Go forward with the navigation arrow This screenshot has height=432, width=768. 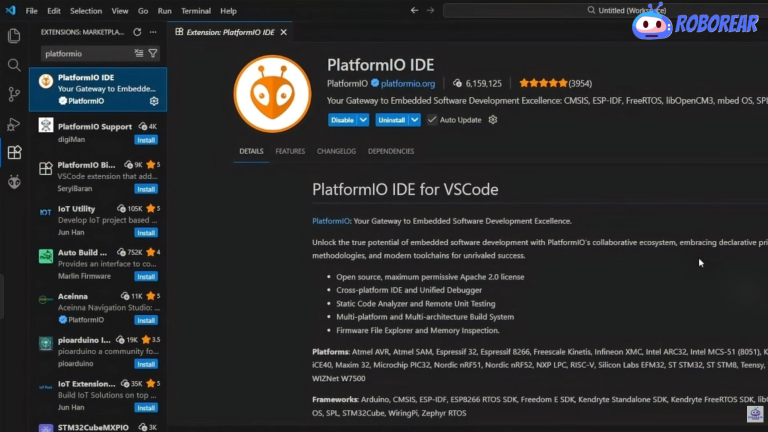[x=430, y=10]
